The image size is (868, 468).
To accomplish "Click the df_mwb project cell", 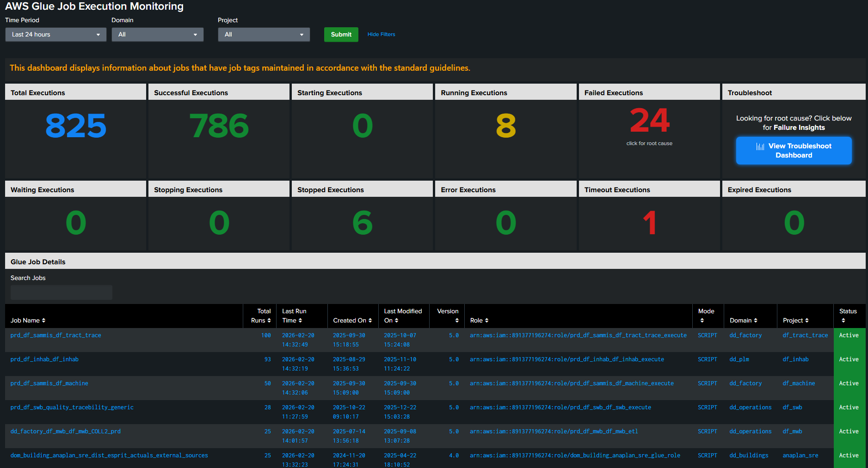I will [x=792, y=432].
